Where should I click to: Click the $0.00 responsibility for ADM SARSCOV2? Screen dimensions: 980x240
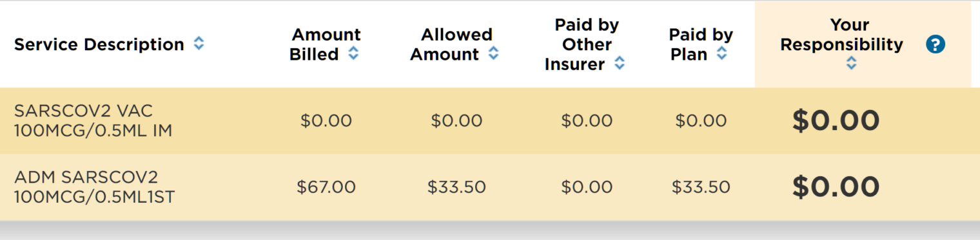click(836, 187)
